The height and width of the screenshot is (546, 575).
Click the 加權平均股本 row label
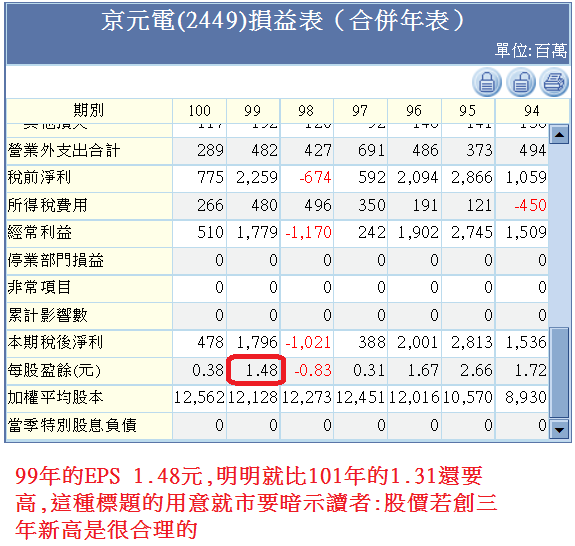point(55,397)
